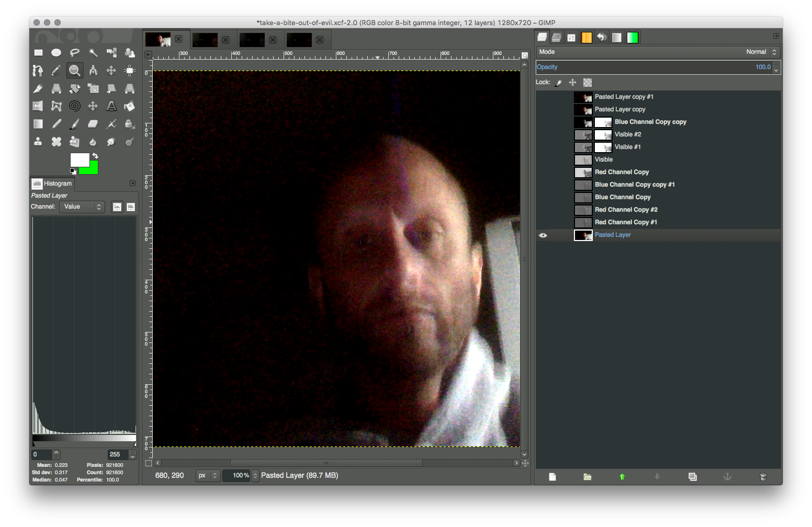Screen dimensions: 812x527
Task: Pick the Select by Color tool
Action: [111, 52]
